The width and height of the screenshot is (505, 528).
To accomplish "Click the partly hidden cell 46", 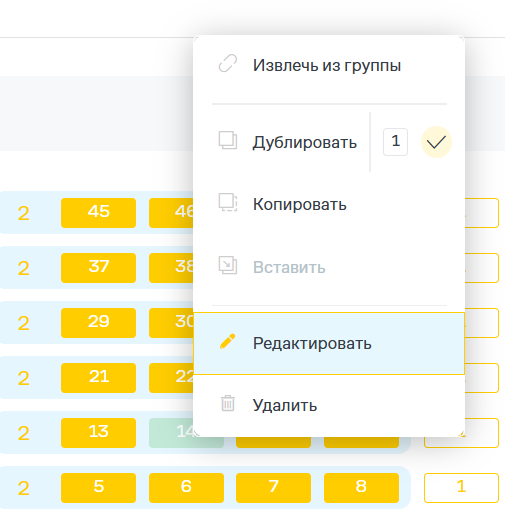I will pyautogui.click(x=171, y=213).
